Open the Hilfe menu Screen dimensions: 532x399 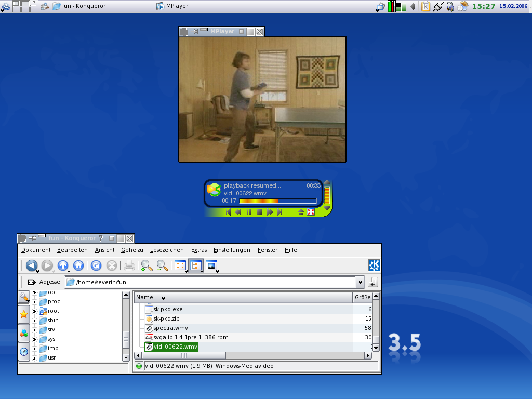tap(290, 250)
